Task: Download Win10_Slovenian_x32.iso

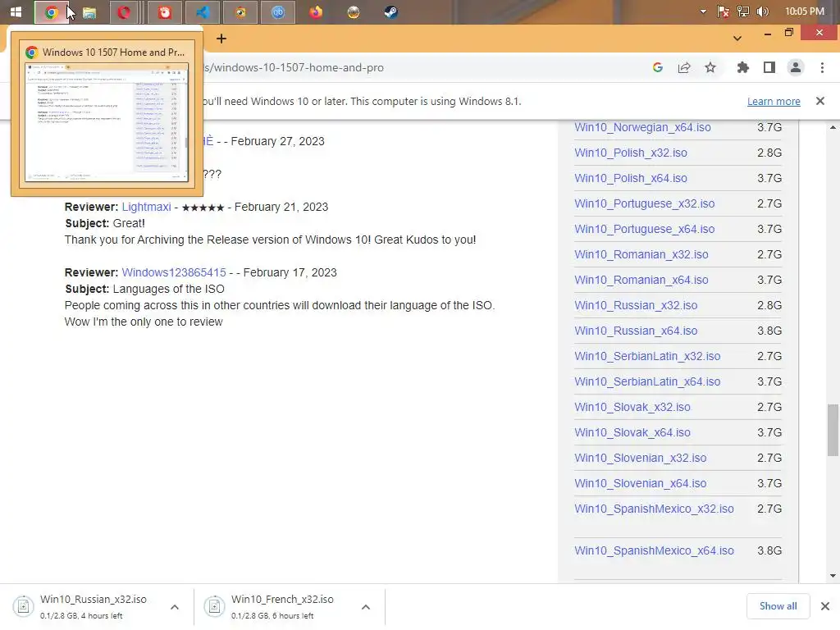Action: point(640,458)
